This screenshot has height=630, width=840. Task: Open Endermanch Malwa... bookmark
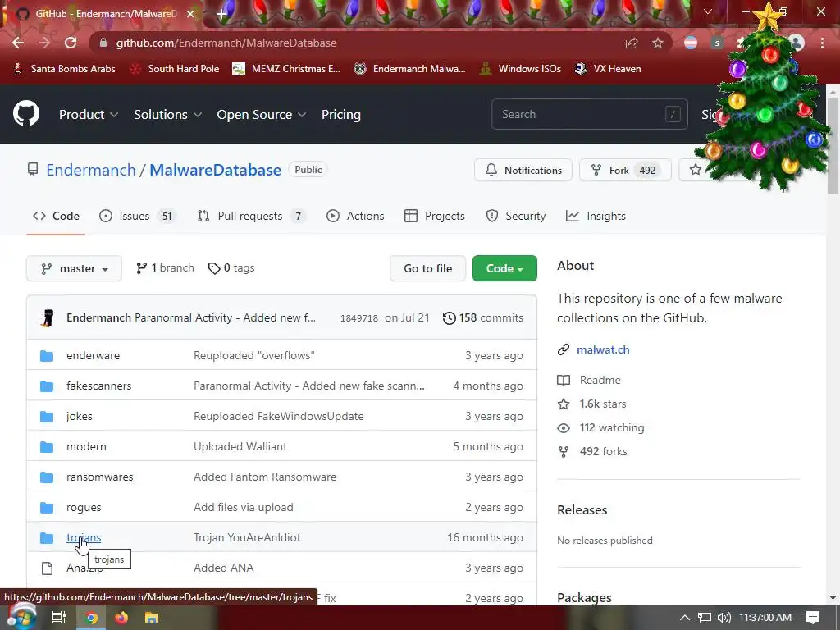(410, 69)
